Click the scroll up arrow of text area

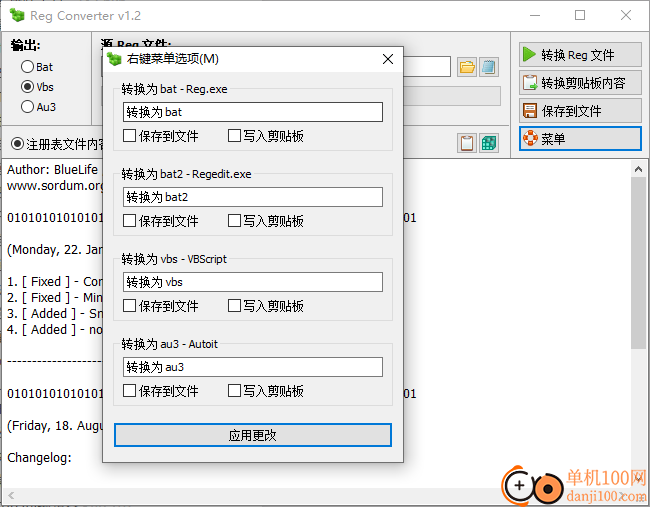click(638, 169)
